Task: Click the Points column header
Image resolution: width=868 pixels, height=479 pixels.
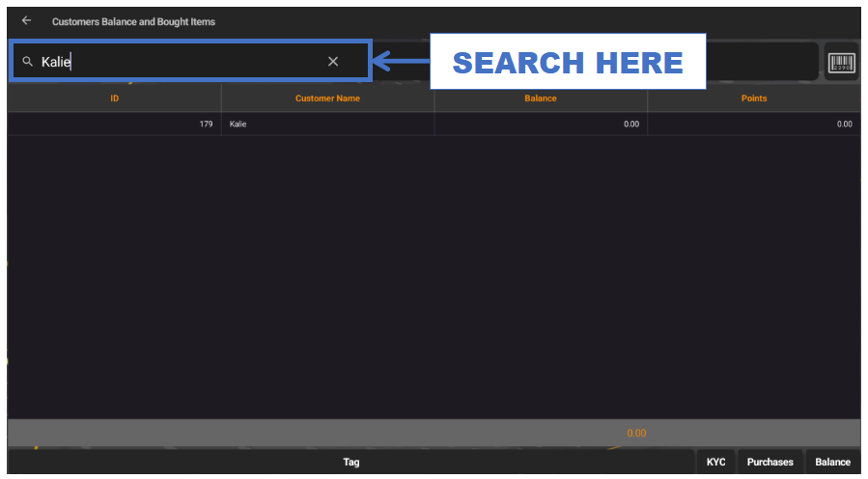Action: tap(754, 99)
